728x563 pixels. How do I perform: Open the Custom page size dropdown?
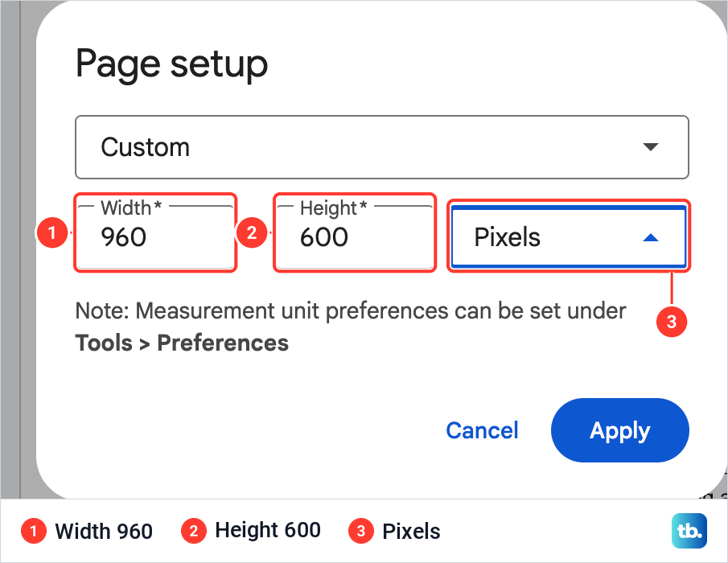[381, 147]
